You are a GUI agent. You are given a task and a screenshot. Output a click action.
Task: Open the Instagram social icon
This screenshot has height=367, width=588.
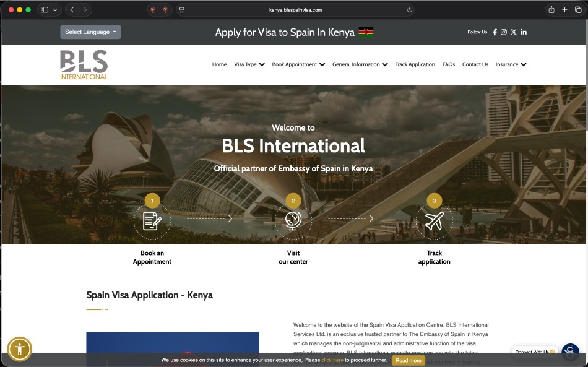pyautogui.click(x=504, y=32)
